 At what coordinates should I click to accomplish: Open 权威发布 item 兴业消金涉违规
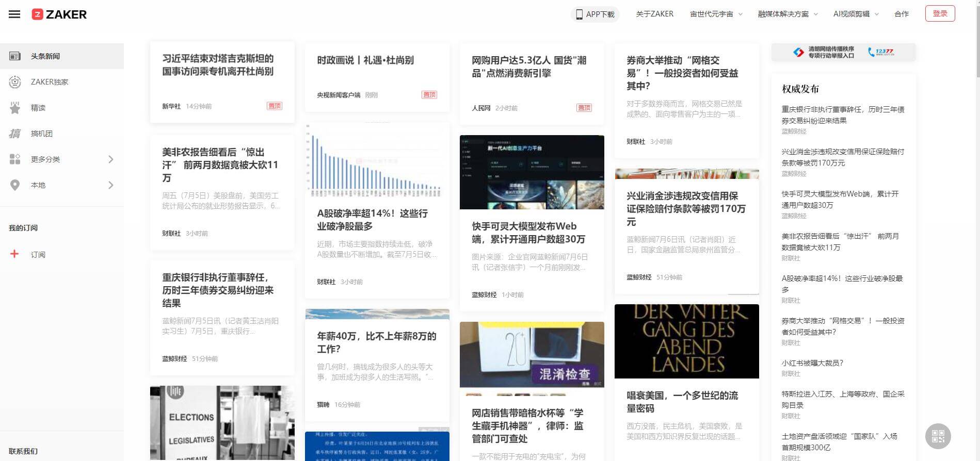tap(843, 157)
